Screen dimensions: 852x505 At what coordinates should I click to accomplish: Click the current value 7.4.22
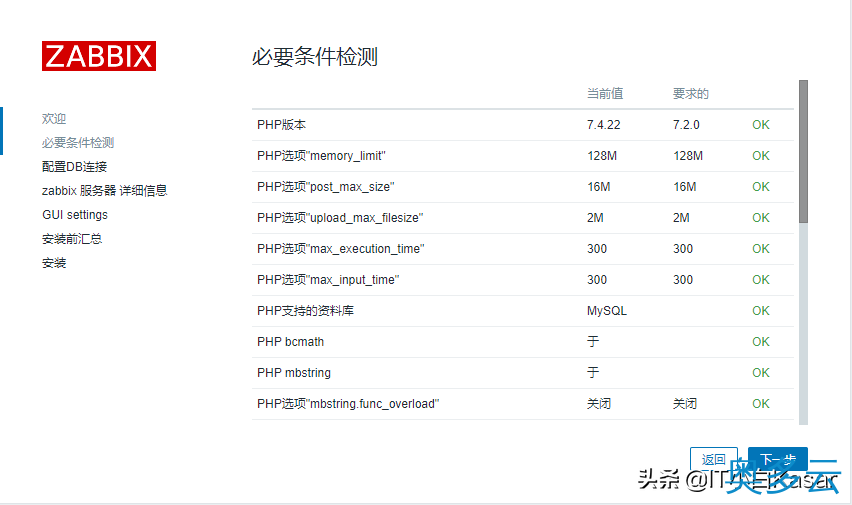click(603, 124)
